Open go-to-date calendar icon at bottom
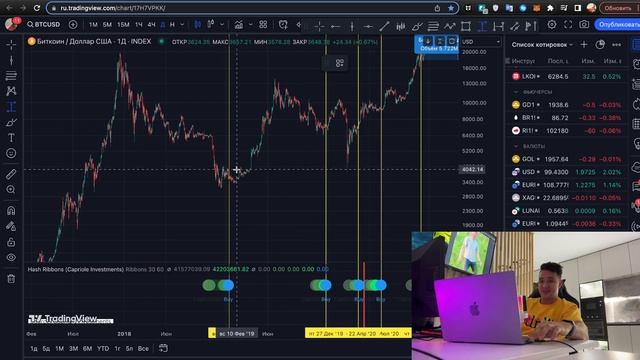640x360 pixels. click(x=163, y=348)
